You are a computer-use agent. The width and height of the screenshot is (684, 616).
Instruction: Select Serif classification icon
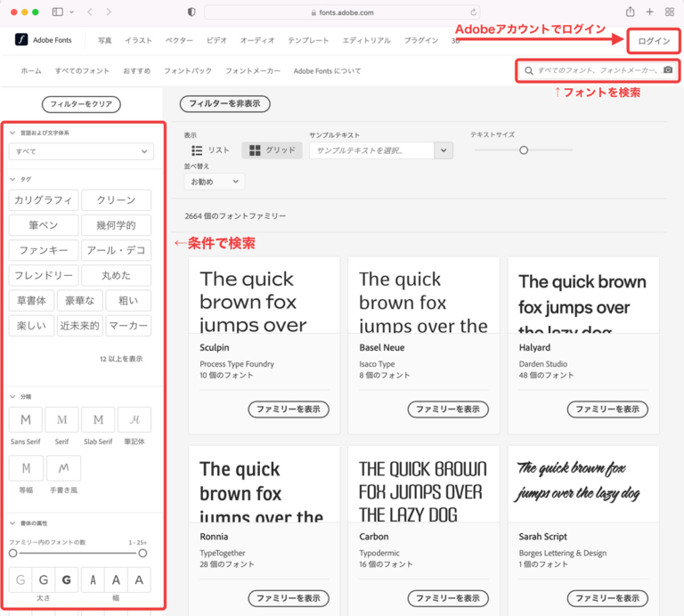(x=62, y=419)
